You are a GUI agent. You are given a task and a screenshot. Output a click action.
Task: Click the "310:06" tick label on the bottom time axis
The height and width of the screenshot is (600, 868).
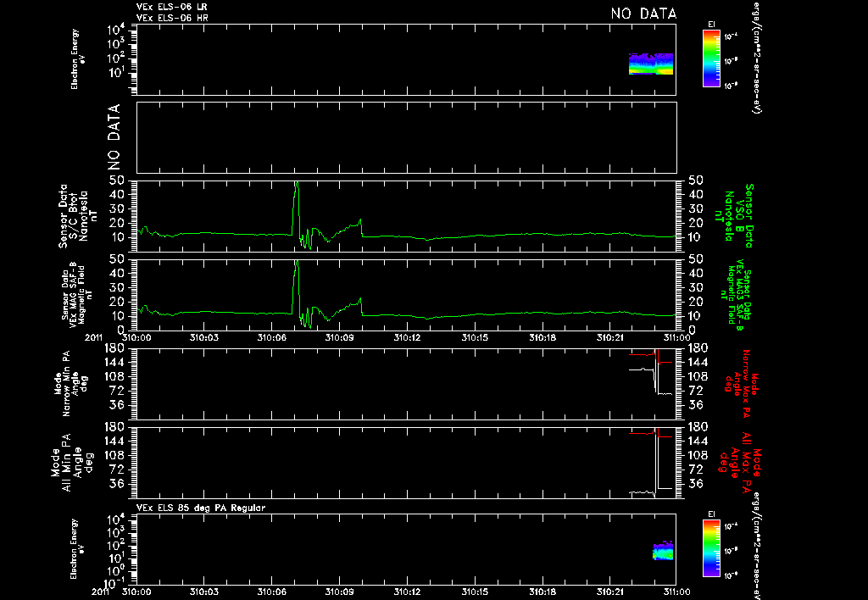click(x=272, y=592)
